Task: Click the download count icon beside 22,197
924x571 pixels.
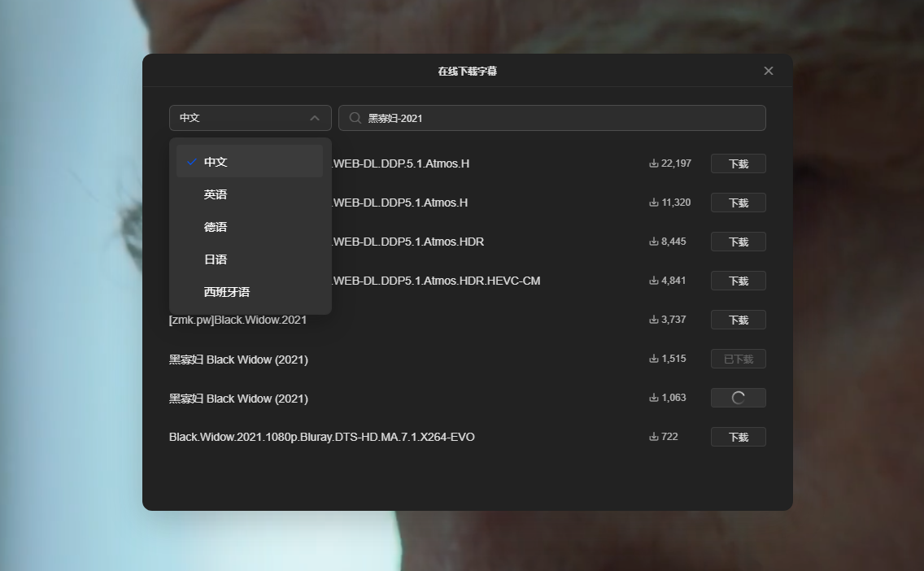Action: pyautogui.click(x=653, y=163)
